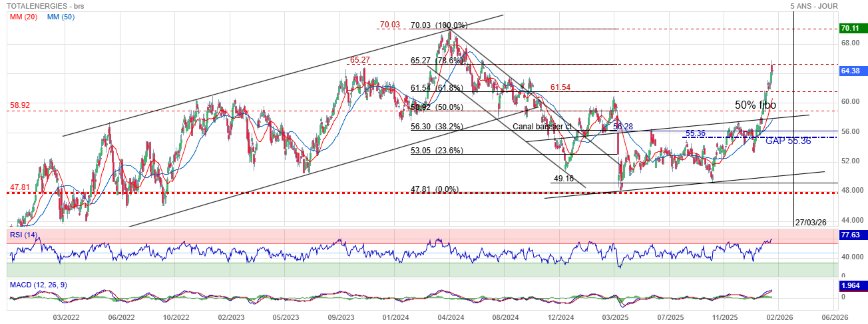Click the GAP 55.36 annotation
Viewport: 868px width, 324px height.
tap(788, 141)
